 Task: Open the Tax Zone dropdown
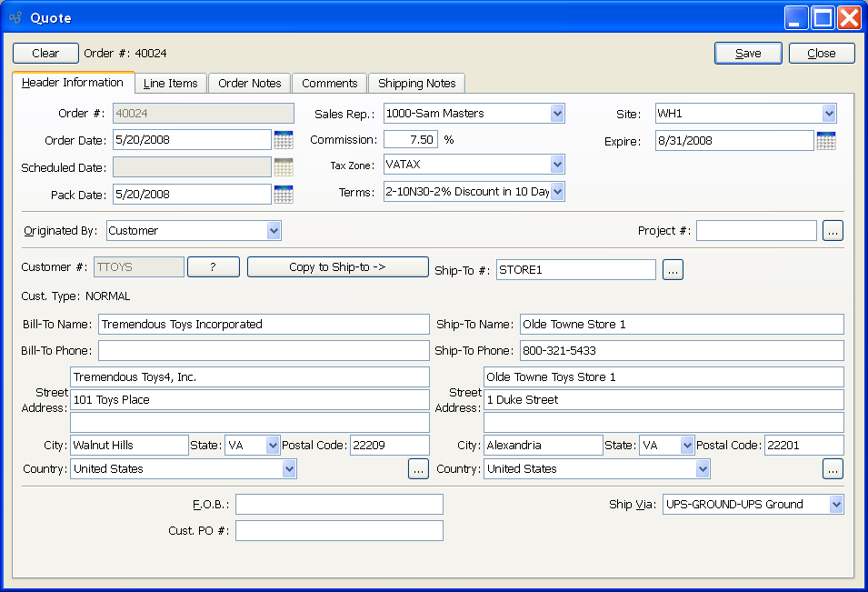pos(557,165)
